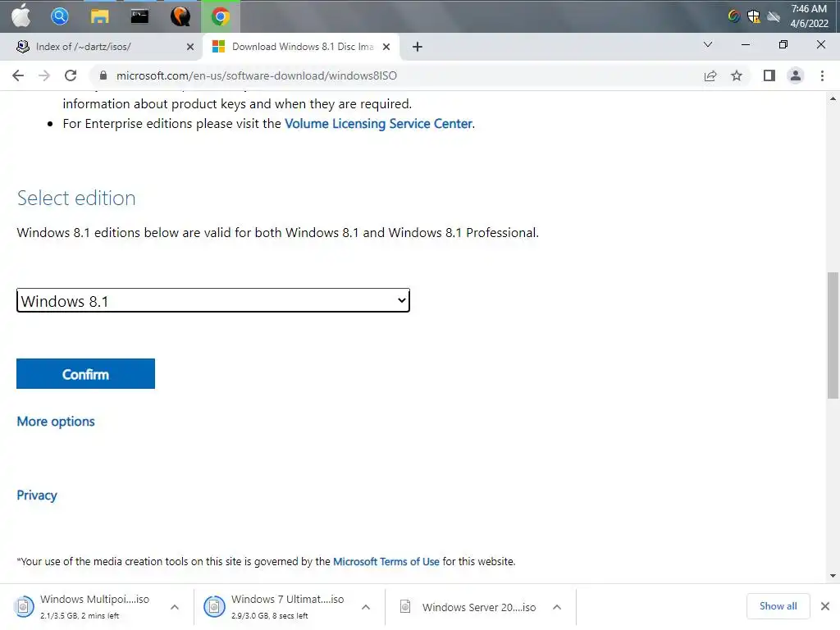Close the Index of /~dartz/isos/ tab
This screenshot has width=840, height=630.
190,47
